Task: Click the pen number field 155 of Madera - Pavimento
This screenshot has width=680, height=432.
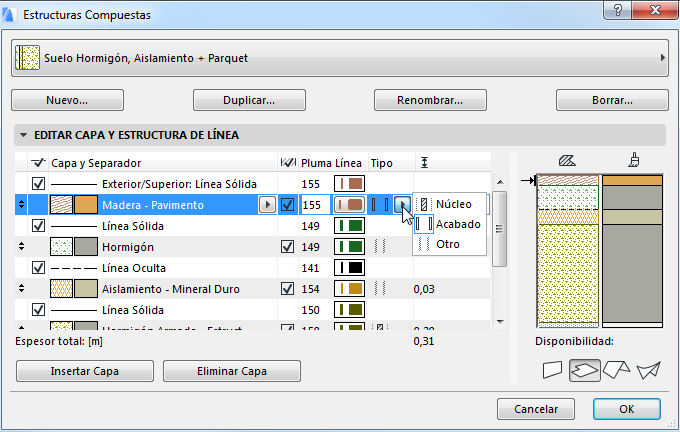Action: (315, 205)
